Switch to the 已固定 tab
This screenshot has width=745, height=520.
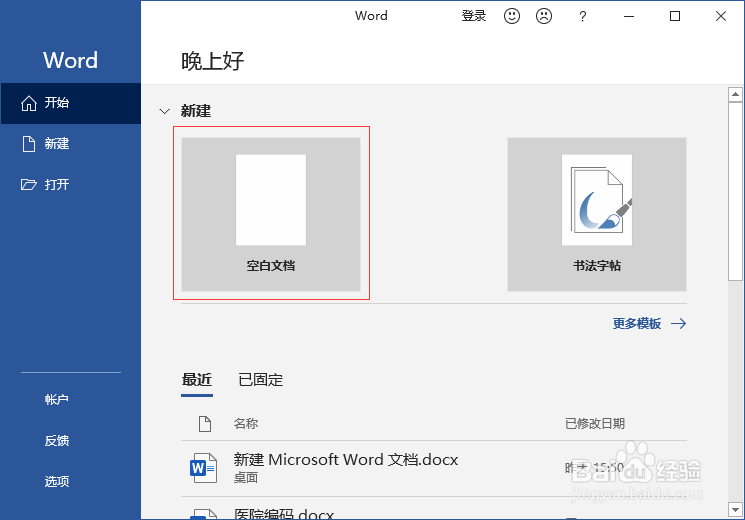click(x=260, y=380)
